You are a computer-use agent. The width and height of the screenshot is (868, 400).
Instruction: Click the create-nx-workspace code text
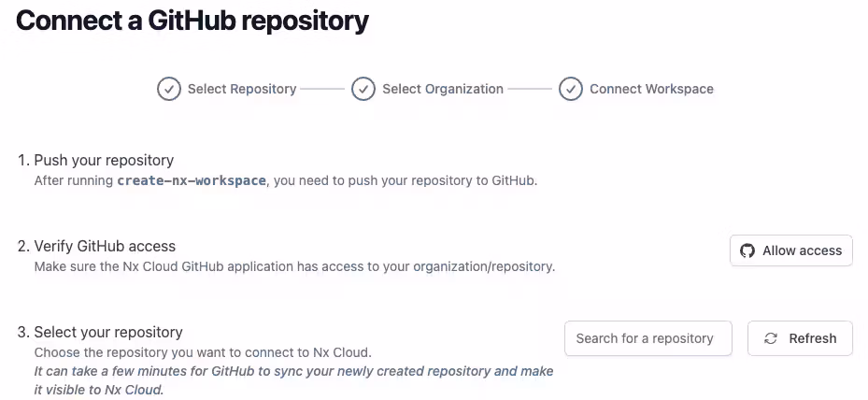(x=192, y=180)
